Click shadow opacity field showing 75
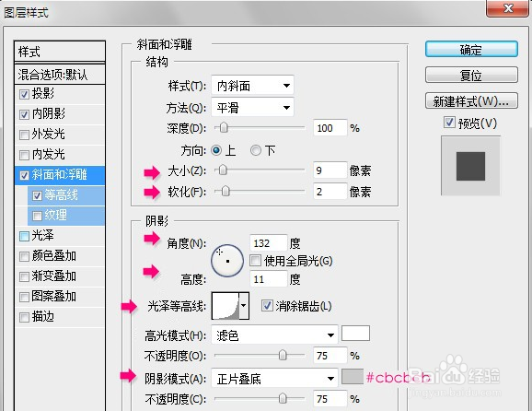The height and width of the screenshot is (411, 532). point(330,399)
